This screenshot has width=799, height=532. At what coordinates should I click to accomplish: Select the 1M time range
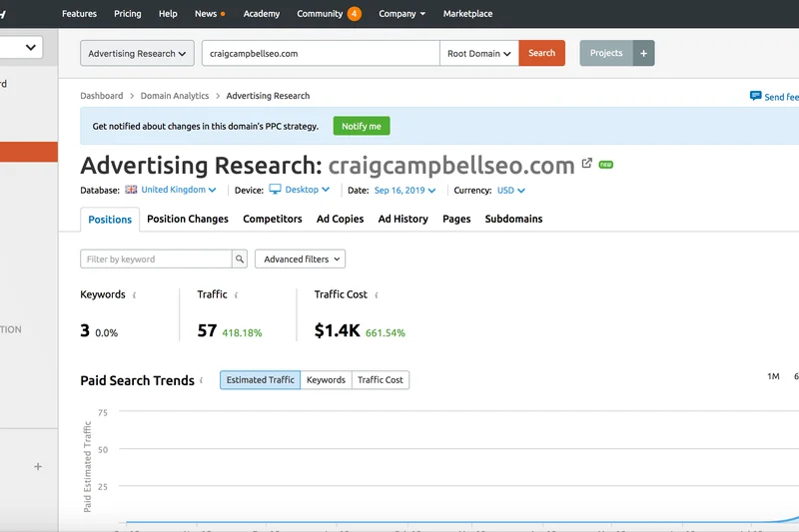(773, 376)
